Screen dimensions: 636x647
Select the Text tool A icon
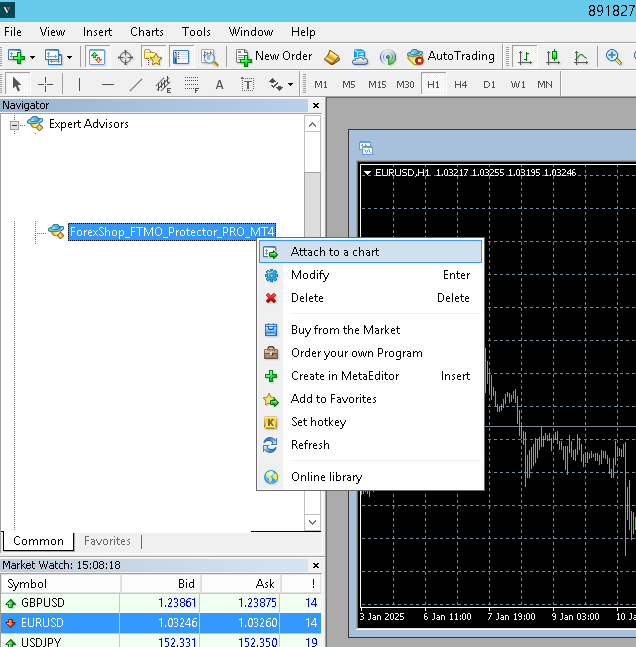tap(219, 85)
